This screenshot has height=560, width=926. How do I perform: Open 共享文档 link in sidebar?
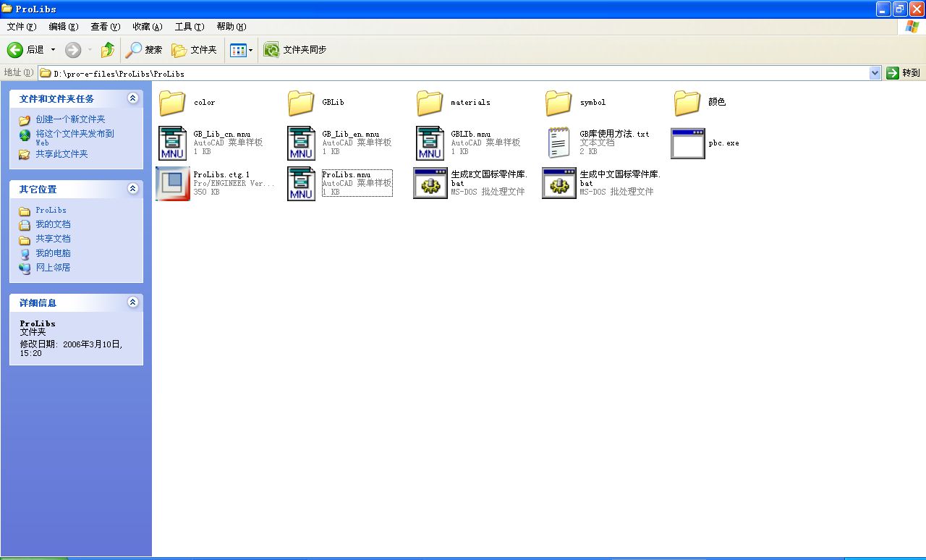(53, 239)
